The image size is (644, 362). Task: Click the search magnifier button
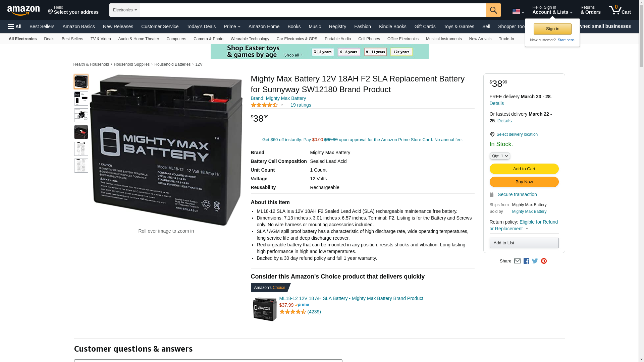493,10
